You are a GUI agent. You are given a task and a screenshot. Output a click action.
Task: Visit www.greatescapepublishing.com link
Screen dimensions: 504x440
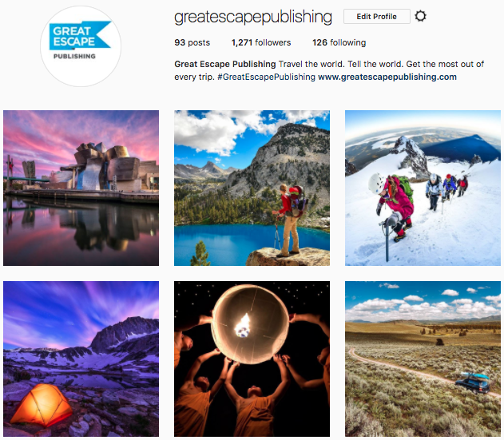[387, 77]
